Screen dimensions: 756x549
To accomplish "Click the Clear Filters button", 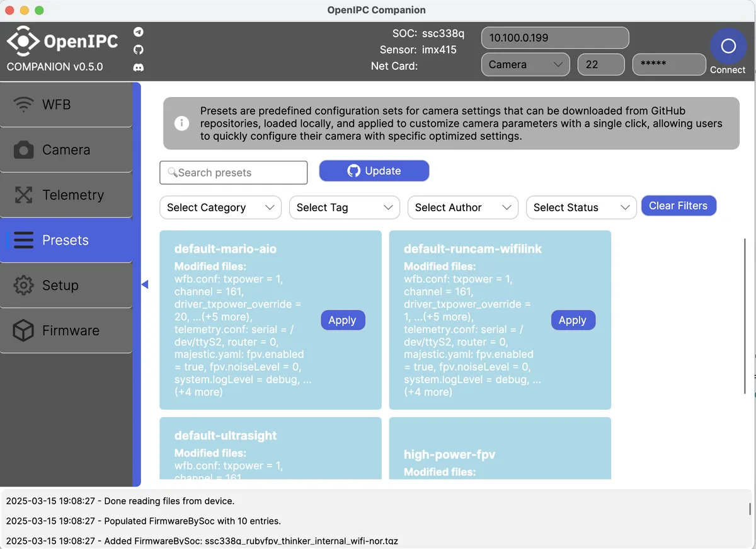I will pyautogui.click(x=679, y=205).
